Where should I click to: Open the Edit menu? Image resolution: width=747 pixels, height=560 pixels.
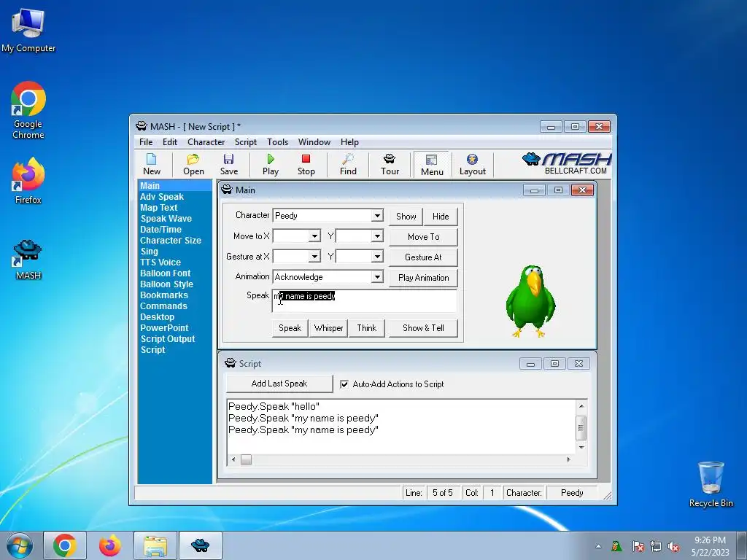click(169, 142)
